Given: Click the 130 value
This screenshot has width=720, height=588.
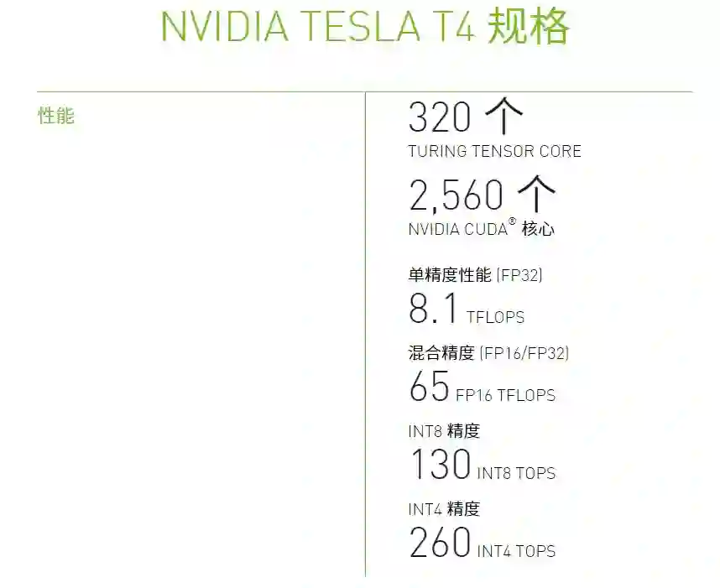Looking at the screenshot, I should pyautogui.click(x=440, y=465).
